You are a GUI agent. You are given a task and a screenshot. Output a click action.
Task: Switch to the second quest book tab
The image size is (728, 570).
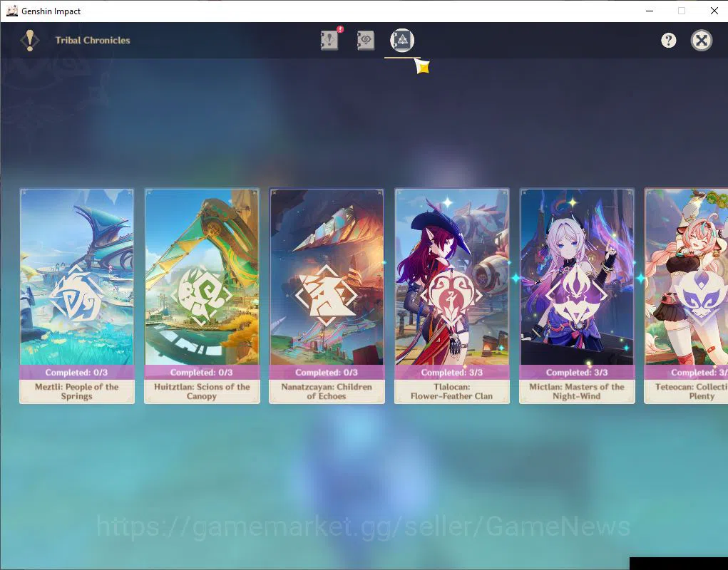pyautogui.click(x=365, y=41)
